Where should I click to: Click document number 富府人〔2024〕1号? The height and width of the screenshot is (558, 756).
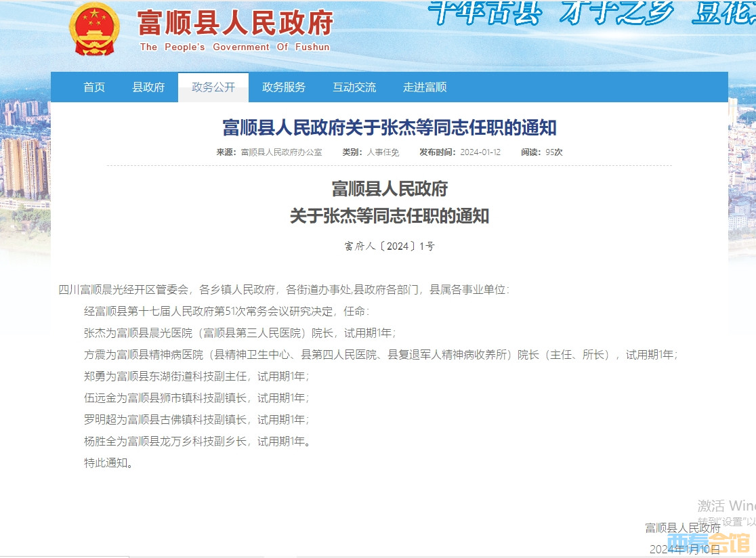pyautogui.click(x=390, y=246)
